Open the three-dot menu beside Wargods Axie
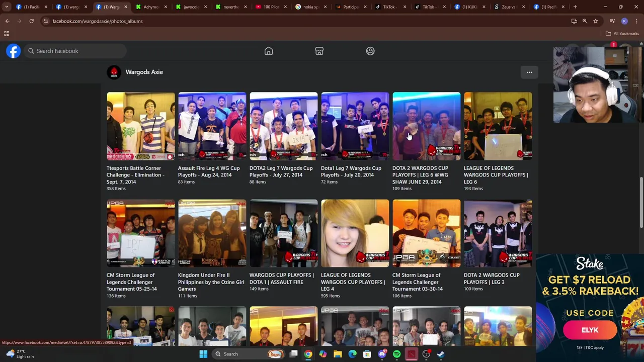 click(529, 72)
